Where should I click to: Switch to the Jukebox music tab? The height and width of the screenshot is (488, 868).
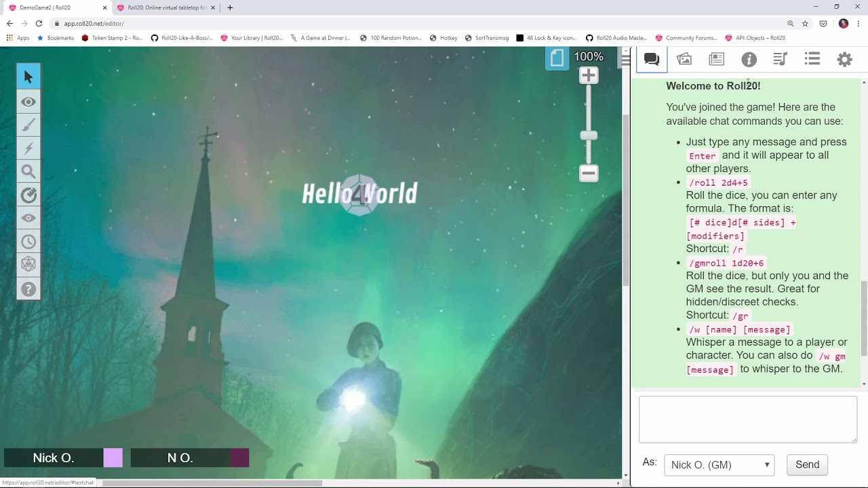[780, 60]
